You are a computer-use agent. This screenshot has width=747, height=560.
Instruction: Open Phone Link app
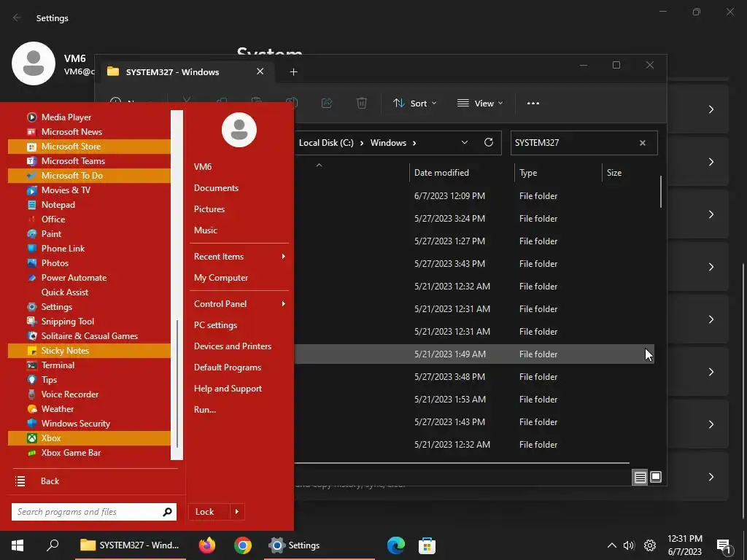coord(89,249)
